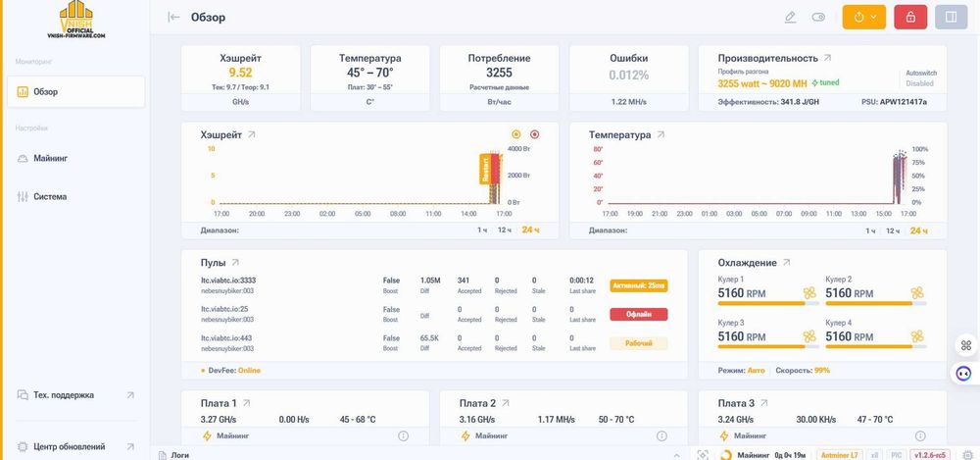Toggle the switch icon beside the pencil
The height and width of the screenshot is (460, 980).
coord(818,18)
